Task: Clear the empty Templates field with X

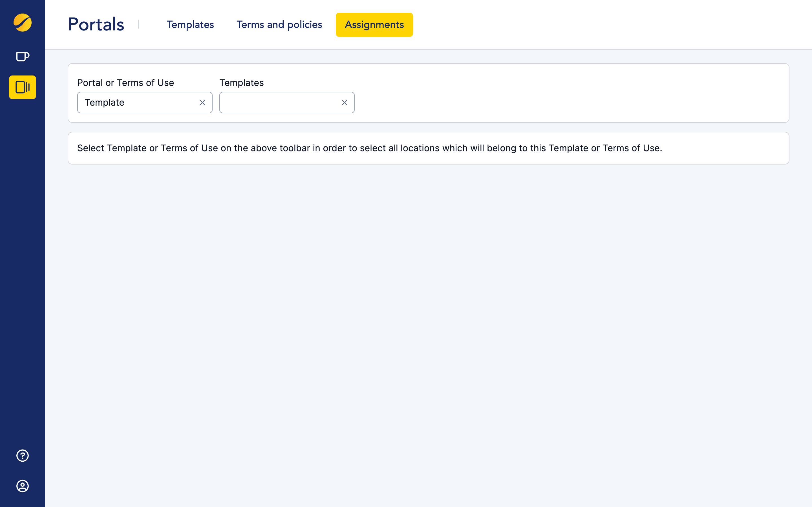Action: pos(344,103)
